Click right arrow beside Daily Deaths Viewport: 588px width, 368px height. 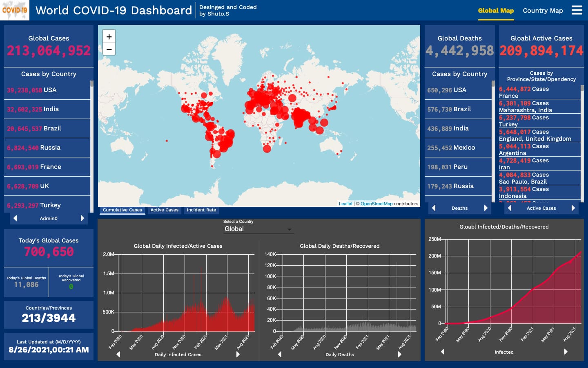click(x=400, y=355)
